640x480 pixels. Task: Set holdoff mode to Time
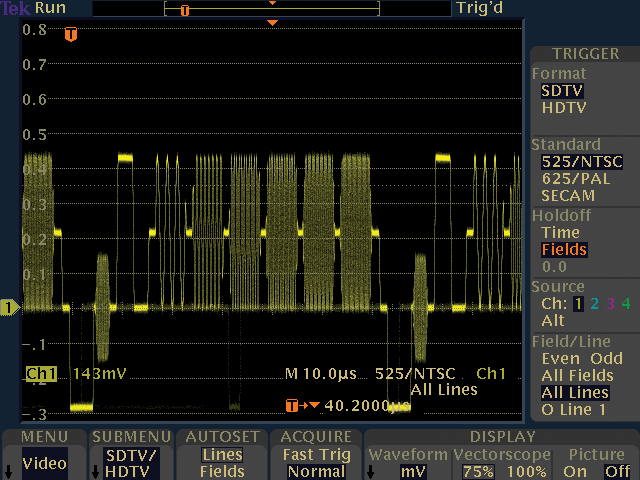pos(560,233)
